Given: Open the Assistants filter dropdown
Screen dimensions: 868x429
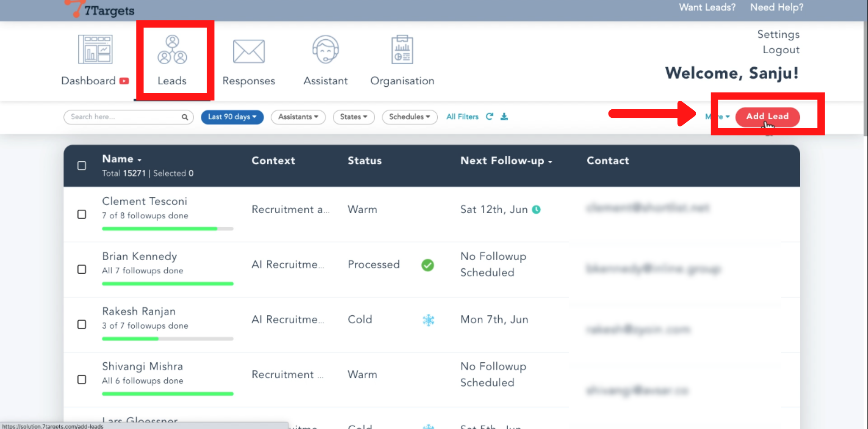Looking at the screenshot, I should click(298, 117).
